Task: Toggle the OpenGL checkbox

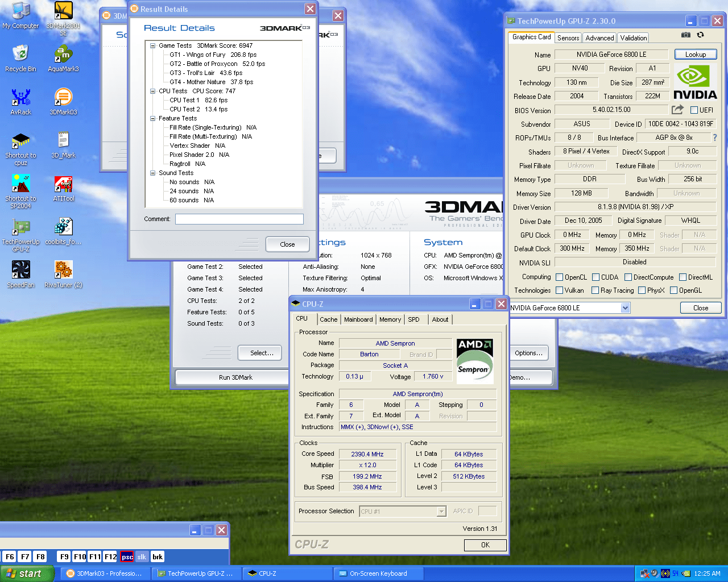Action: [673, 290]
